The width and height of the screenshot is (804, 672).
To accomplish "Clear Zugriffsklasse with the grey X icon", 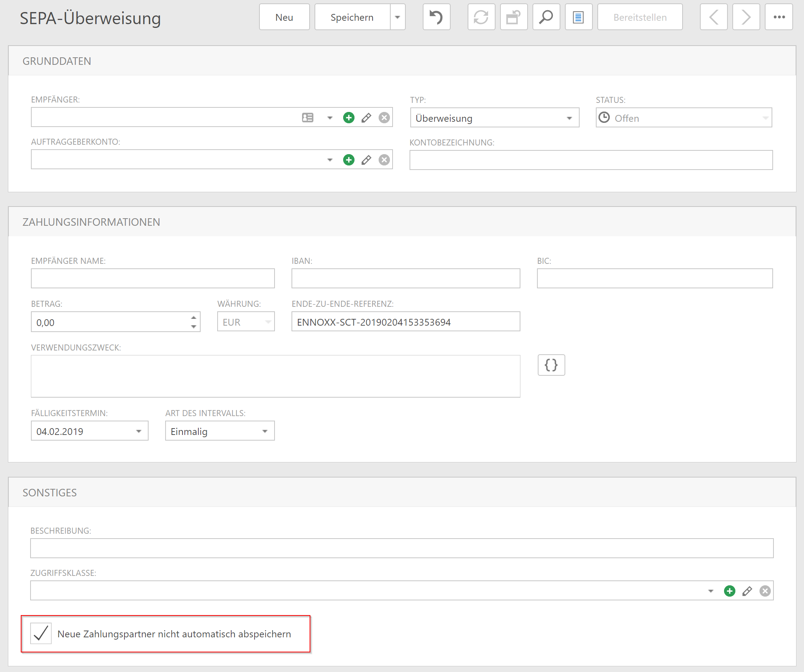I will [764, 591].
